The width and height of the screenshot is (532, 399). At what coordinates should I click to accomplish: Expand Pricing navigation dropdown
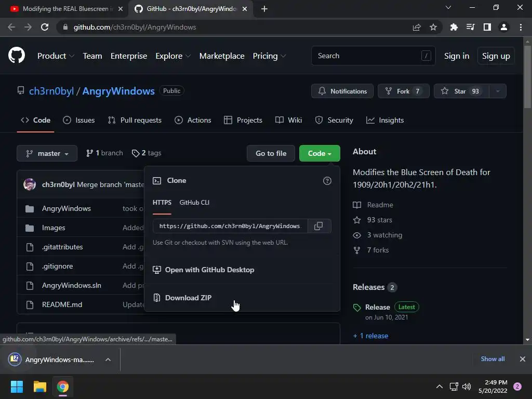pos(270,56)
